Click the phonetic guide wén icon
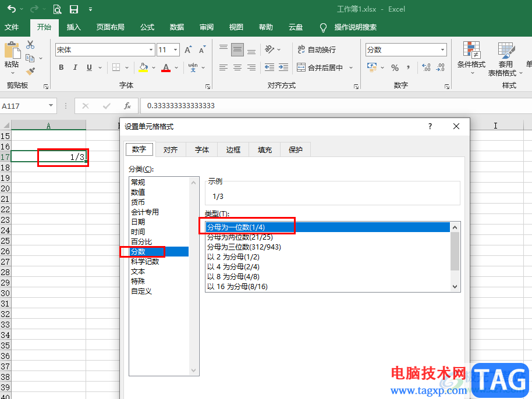Viewport: 532px width, 399px height. click(193, 67)
